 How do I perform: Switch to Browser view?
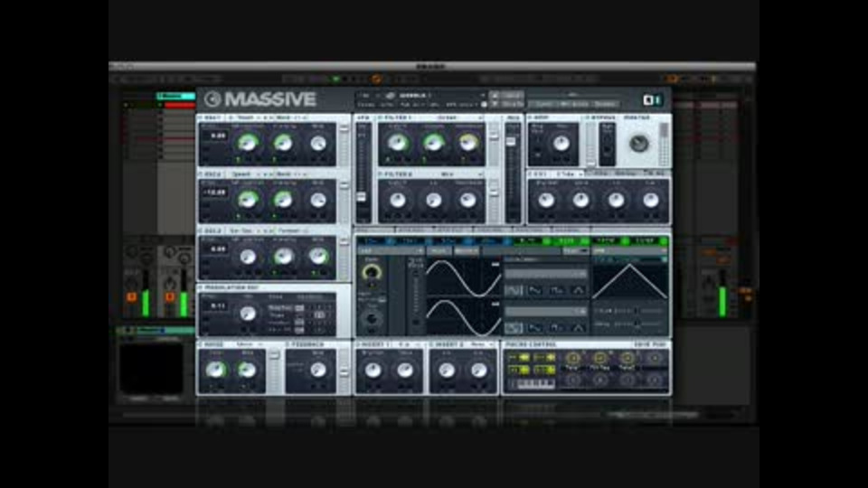605,104
